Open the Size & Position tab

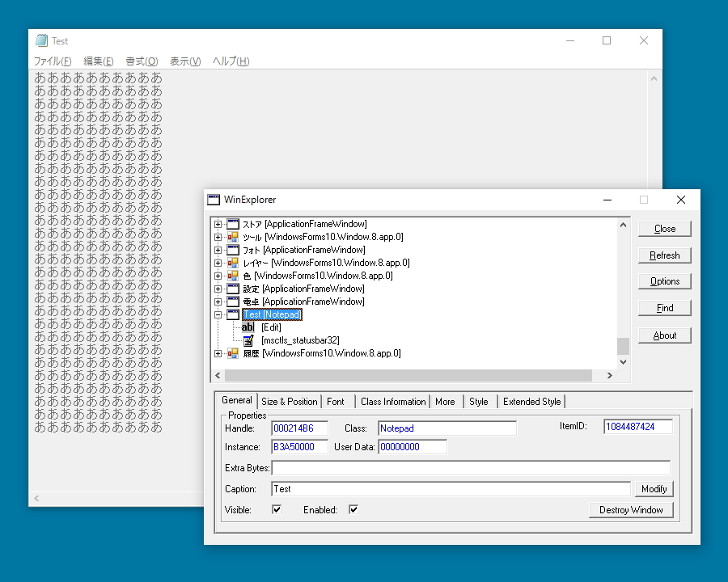[x=290, y=402]
